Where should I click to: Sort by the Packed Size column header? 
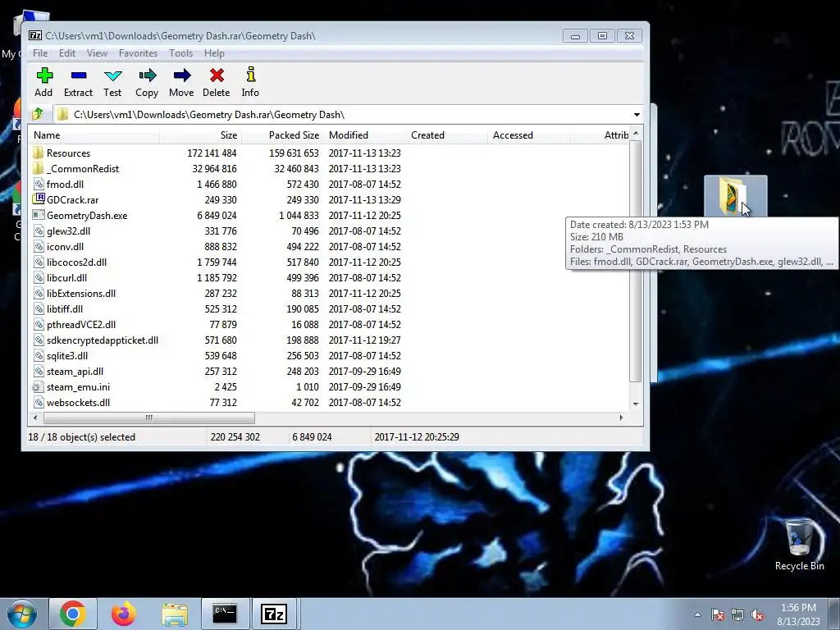click(x=282, y=135)
